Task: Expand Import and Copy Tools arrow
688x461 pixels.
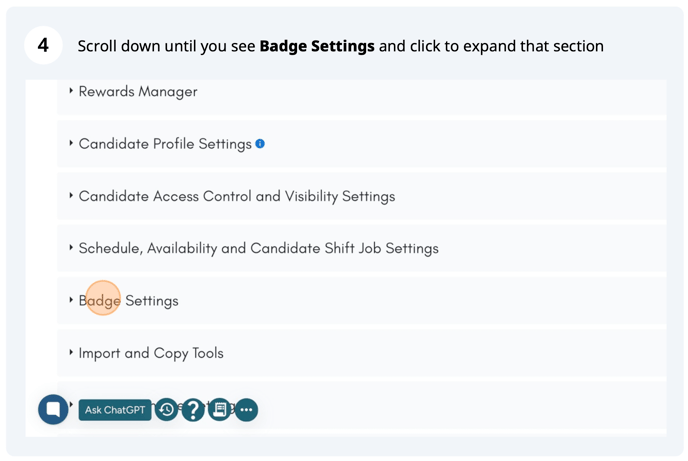Action: click(71, 353)
